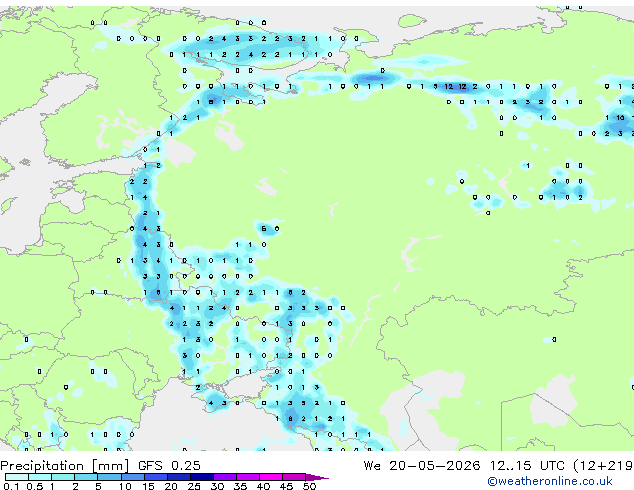Select the 2–5 mm legend color swatch
The height and width of the screenshot is (490, 634).
pos(86,477)
